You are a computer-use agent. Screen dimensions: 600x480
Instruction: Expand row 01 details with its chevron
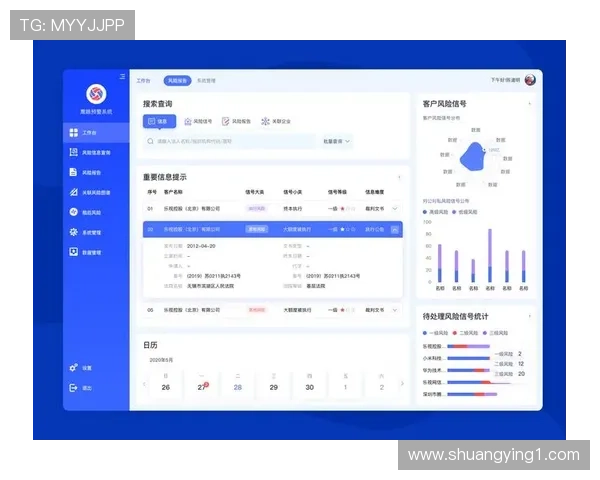point(395,209)
